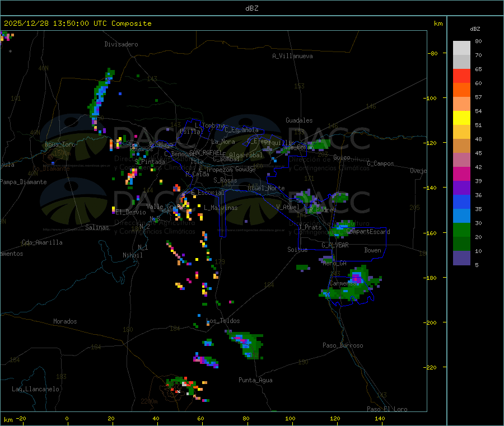
Task: Click the C_Española map label
Action: 242,130
